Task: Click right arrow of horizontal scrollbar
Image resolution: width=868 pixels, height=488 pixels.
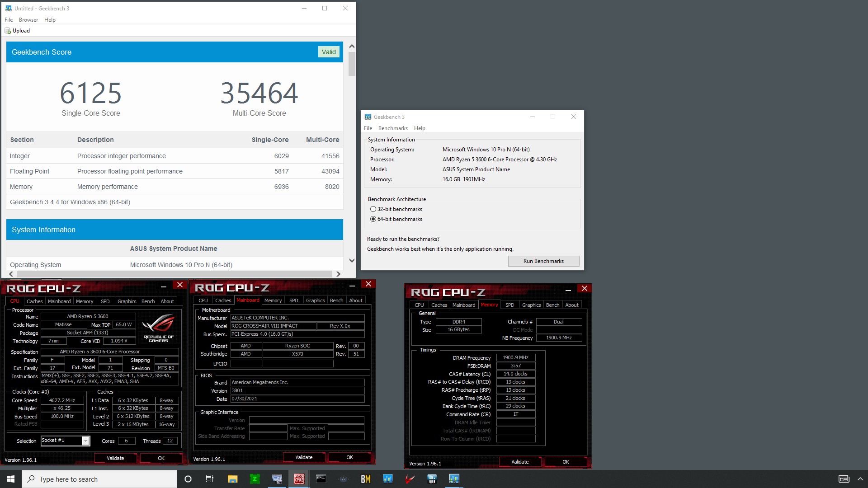Action: [x=338, y=274]
